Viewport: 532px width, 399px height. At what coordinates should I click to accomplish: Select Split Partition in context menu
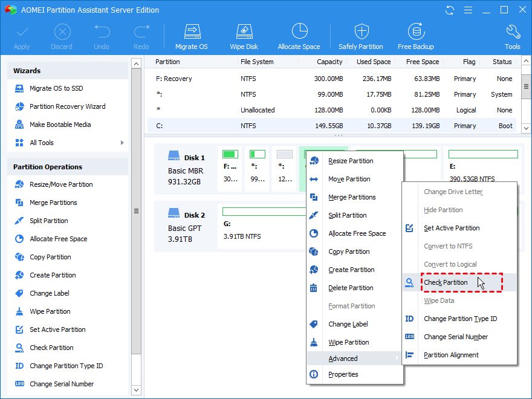(x=355, y=215)
